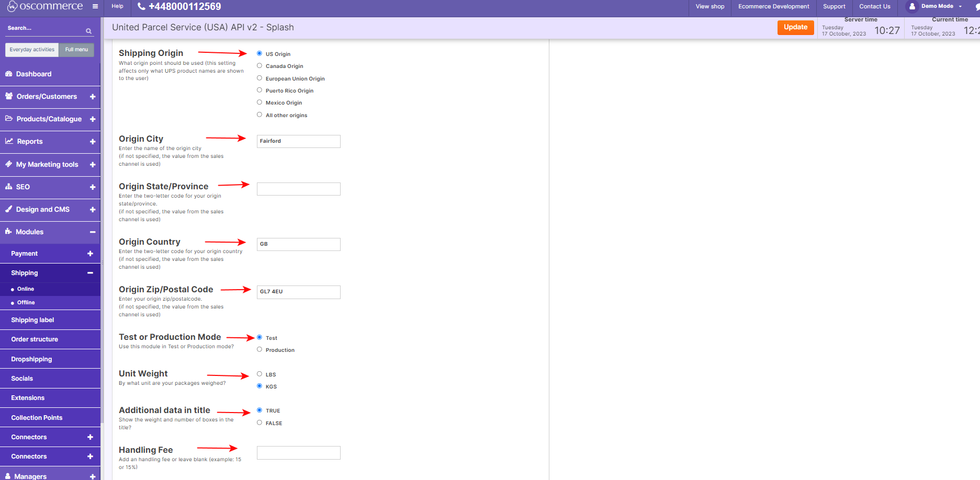Set Additional data in title to TRUE
The image size is (980, 480).
pyautogui.click(x=260, y=410)
